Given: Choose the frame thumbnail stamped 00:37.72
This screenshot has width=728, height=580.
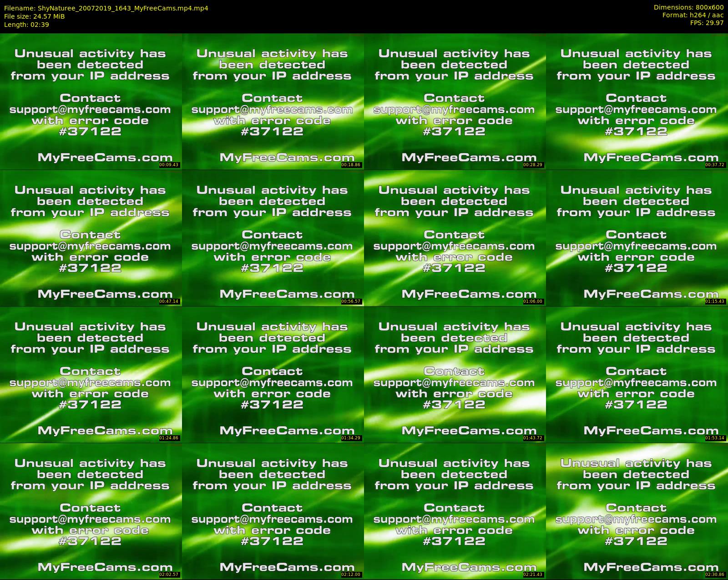Looking at the screenshot, I should coord(637,101).
